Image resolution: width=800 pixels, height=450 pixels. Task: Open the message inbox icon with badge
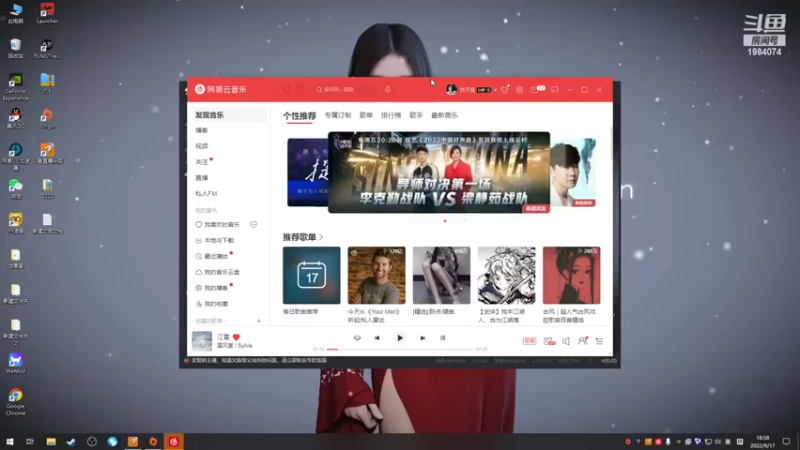pyautogui.click(x=537, y=89)
